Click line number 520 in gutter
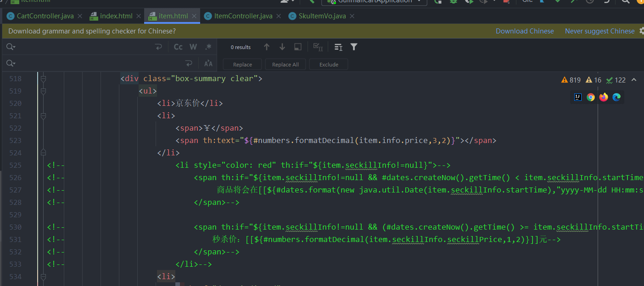This screenshot has height=286, width=644. click(x=15, y=104)
